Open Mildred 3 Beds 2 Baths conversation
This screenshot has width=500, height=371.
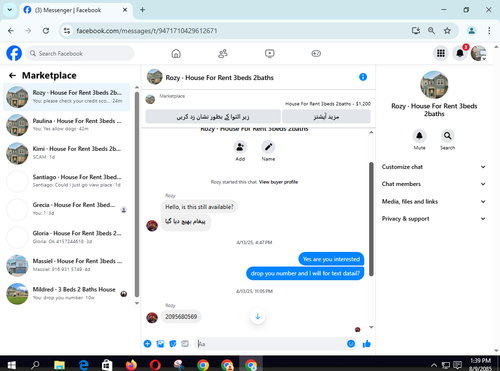[x=67, y=294]
